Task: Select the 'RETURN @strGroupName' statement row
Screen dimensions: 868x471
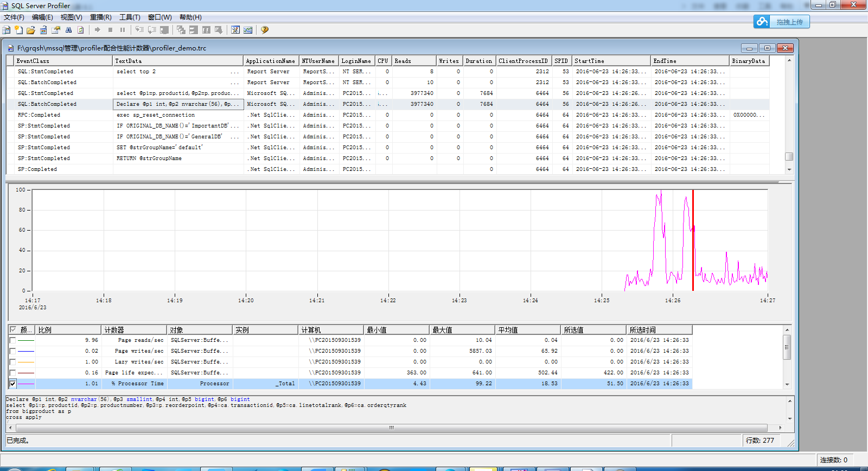Action: 388,158
